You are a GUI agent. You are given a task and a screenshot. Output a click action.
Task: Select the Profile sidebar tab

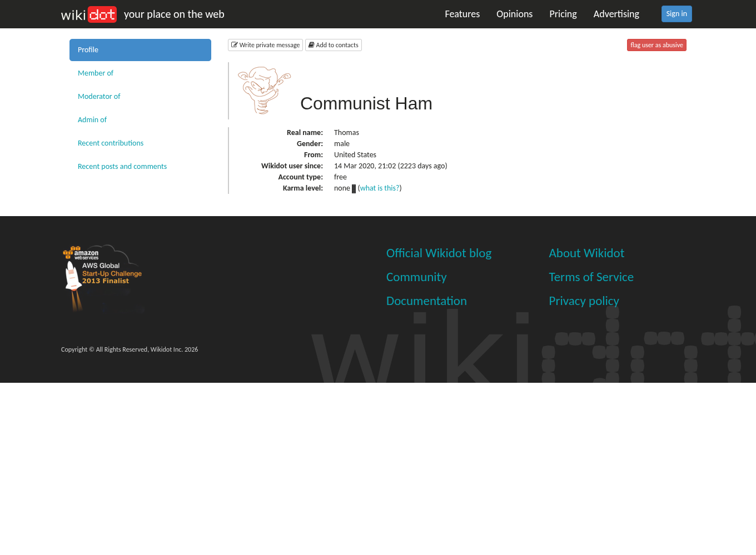point(140,50)
